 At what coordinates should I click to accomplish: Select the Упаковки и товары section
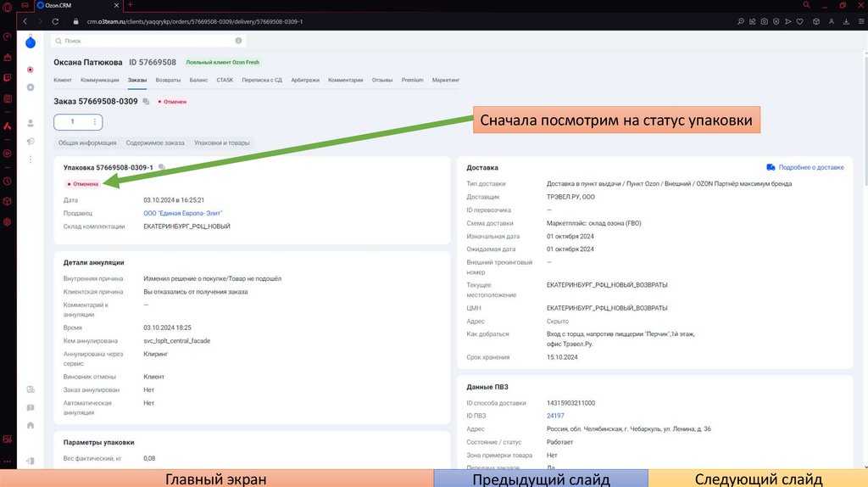[222, 143]
